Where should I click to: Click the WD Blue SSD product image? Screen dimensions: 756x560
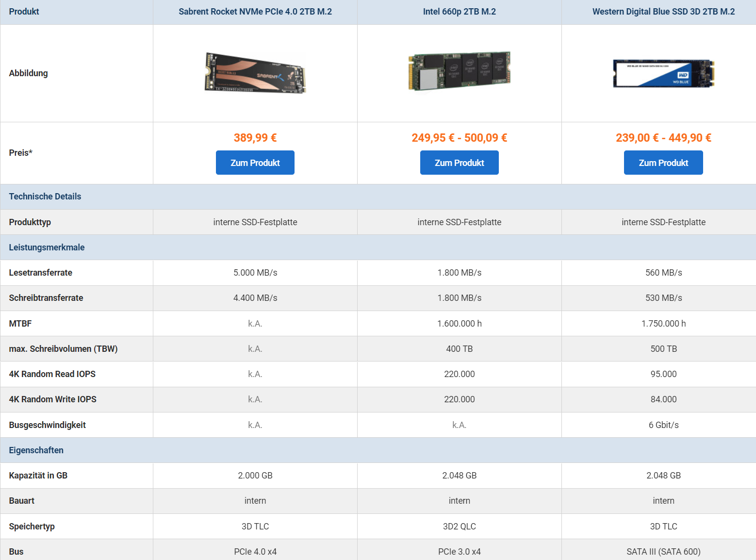pos(663,73)
